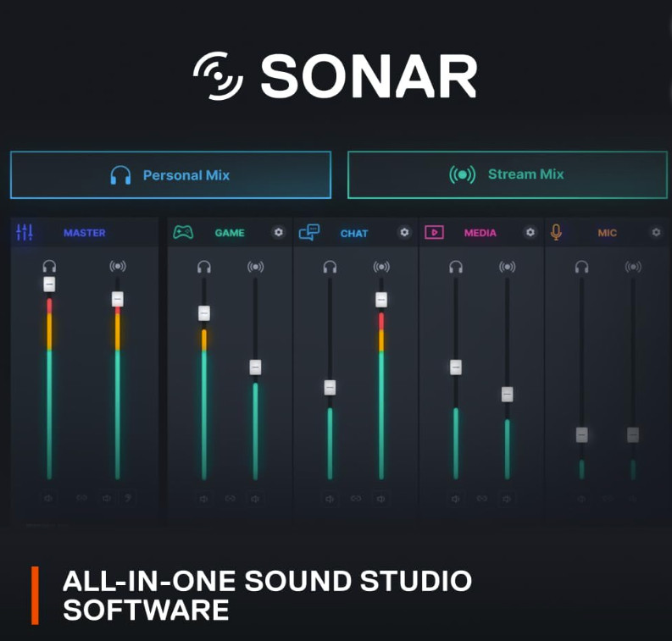The width and height of the screenshot is (672, 641).
Task: Mute Chat in the stream mix
Action: pos(381,499)
